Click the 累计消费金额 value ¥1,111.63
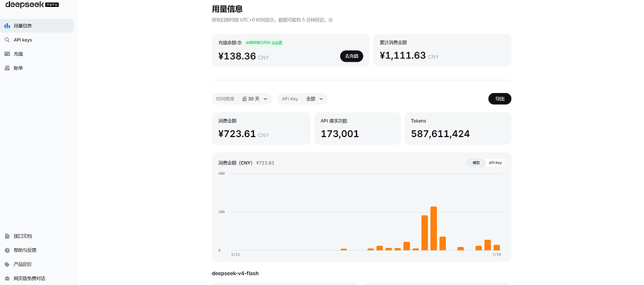Image resolution: width=644 pixels, height=285 pixels. click(x=402, y=55)
